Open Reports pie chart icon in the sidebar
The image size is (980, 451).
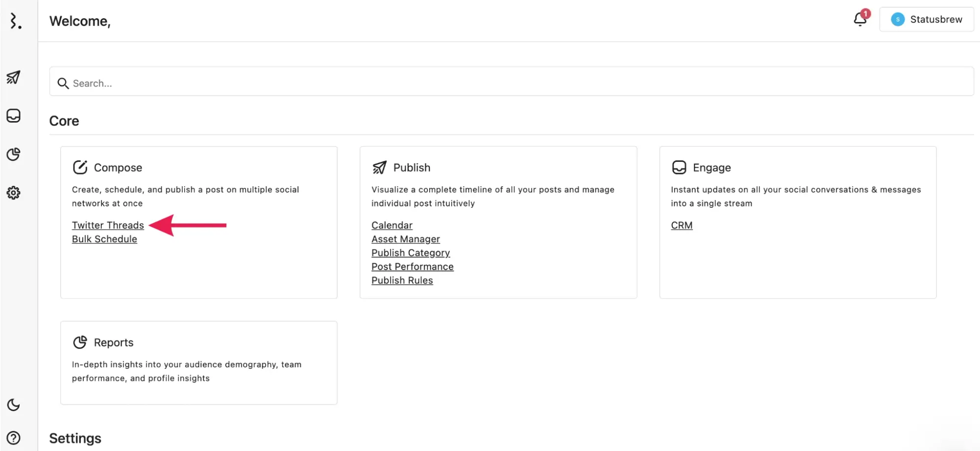tap(14, 154)
